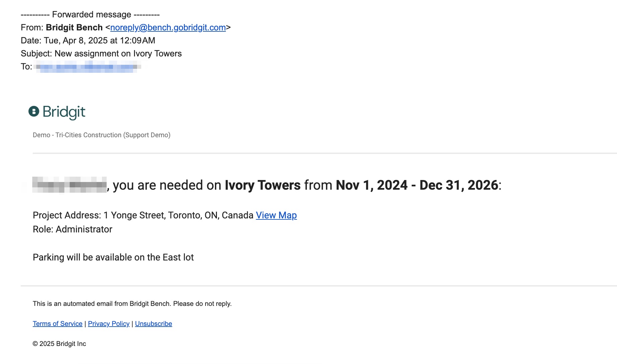Click the subject 'New assignment on Ivory Towers'

(x=118, y=53)
